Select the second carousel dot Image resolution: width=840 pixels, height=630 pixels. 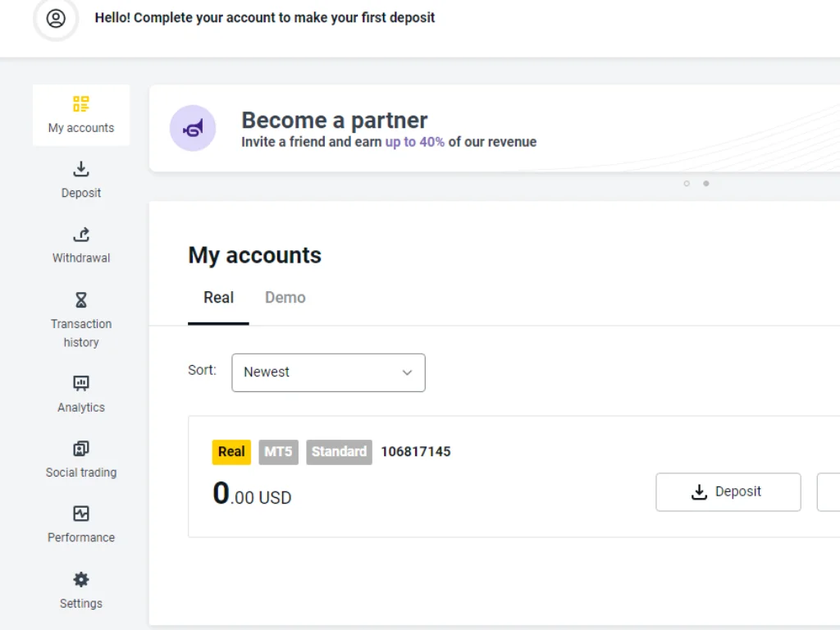(x=706, y=184)
